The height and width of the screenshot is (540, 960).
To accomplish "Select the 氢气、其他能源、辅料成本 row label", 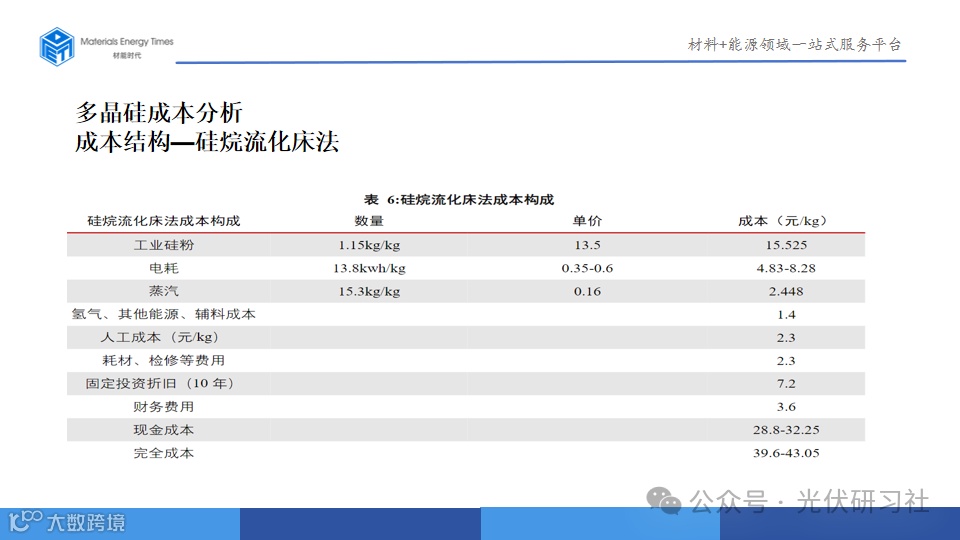I will 163,314.
